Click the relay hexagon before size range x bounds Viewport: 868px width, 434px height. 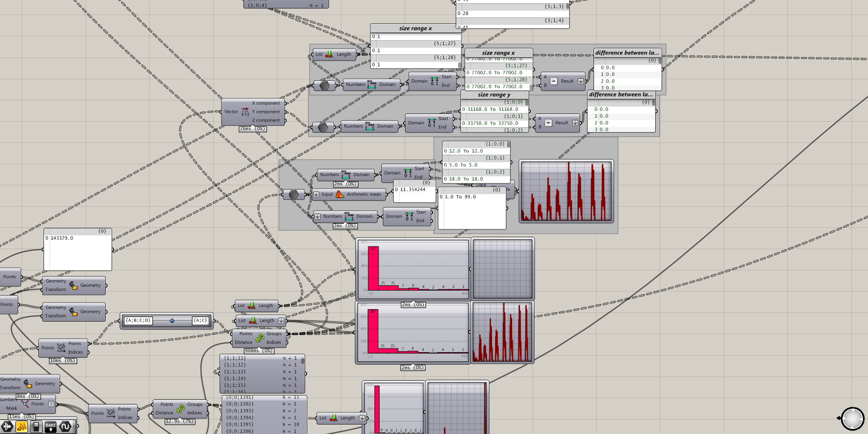[x=324, y=85]
